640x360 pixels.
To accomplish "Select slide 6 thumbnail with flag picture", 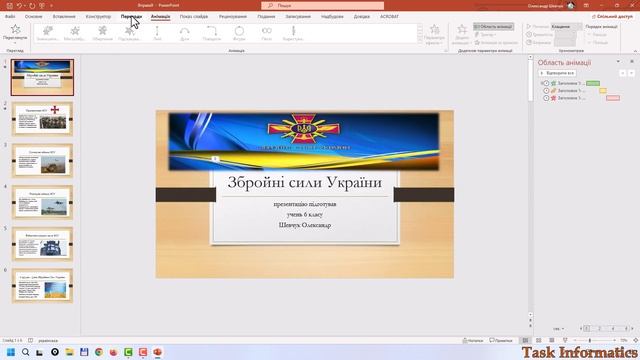I will pyautogui.click(x=42, y=286).
